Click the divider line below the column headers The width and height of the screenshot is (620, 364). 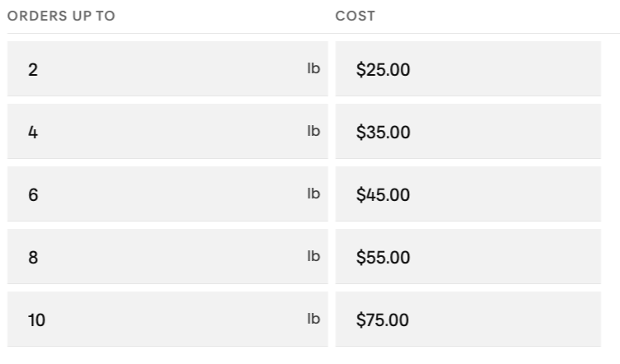(313, 33)
